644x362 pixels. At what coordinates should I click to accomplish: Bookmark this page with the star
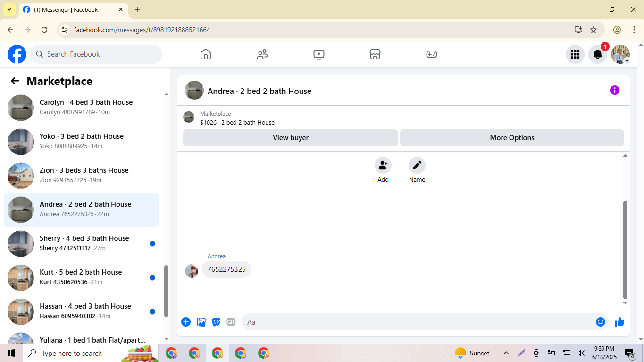(x=594, y=30)
